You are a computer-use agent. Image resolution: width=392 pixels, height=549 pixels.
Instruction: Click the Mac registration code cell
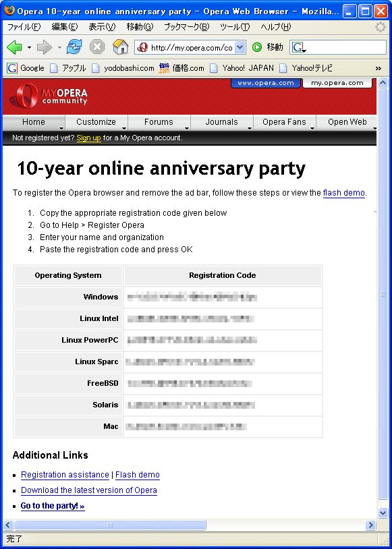(x=223, y=427)
